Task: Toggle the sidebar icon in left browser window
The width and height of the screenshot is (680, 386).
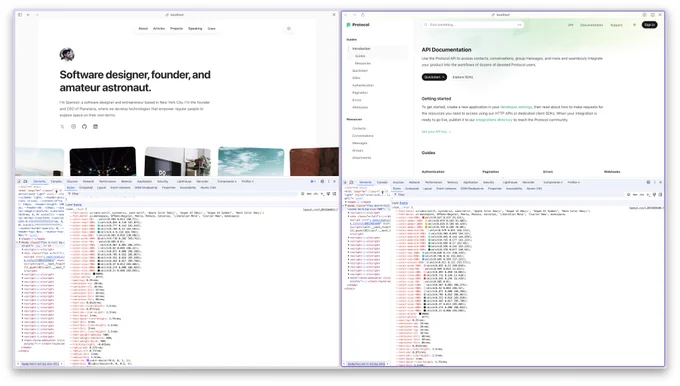Action: tap(20, 15)
